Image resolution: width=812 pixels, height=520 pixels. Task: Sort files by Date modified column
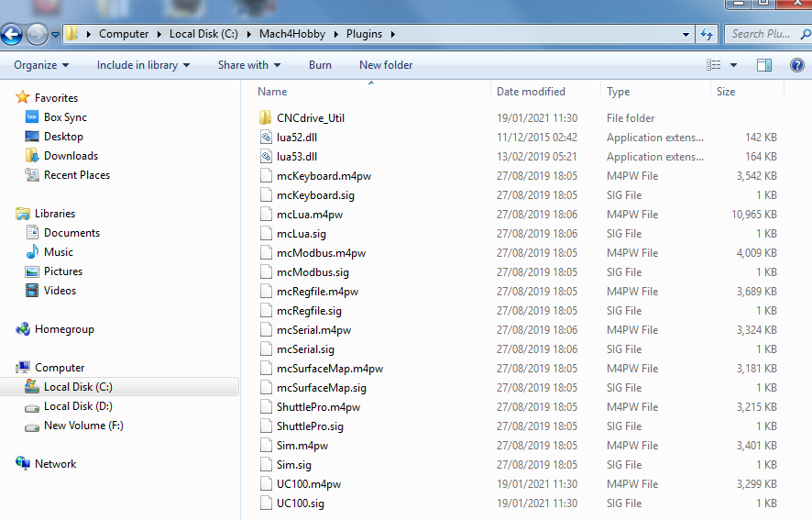(x=531, y=92)
